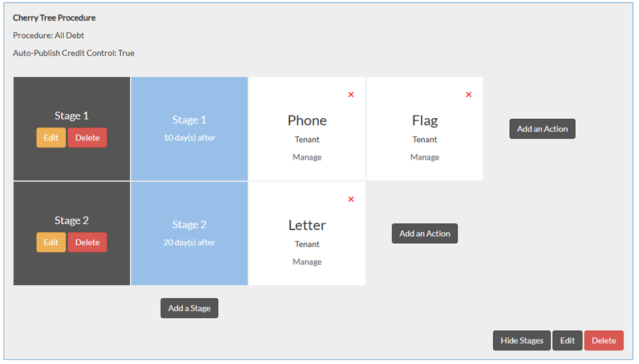Add an Action to Stage 1 row
The width and height of the screenshot is (639, 364).
[542, 129]
